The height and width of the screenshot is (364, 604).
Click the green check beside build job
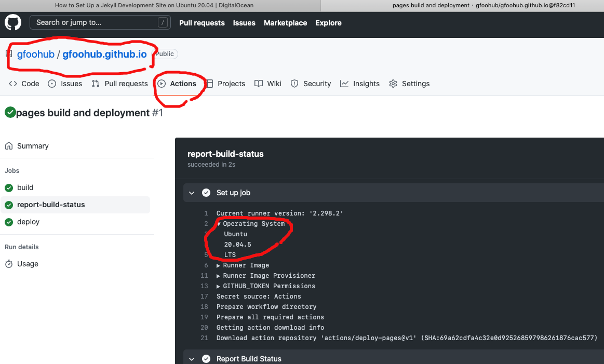(9, 187)
